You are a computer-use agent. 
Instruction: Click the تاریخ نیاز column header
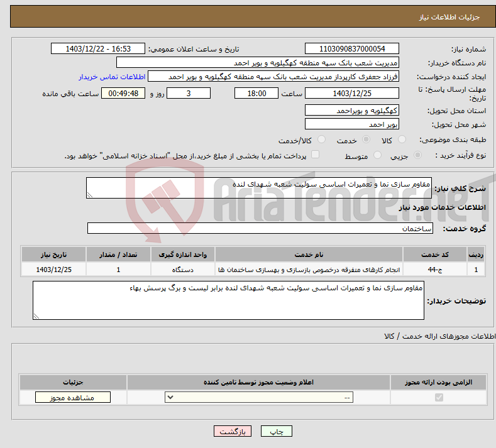[x=54, y=255]
